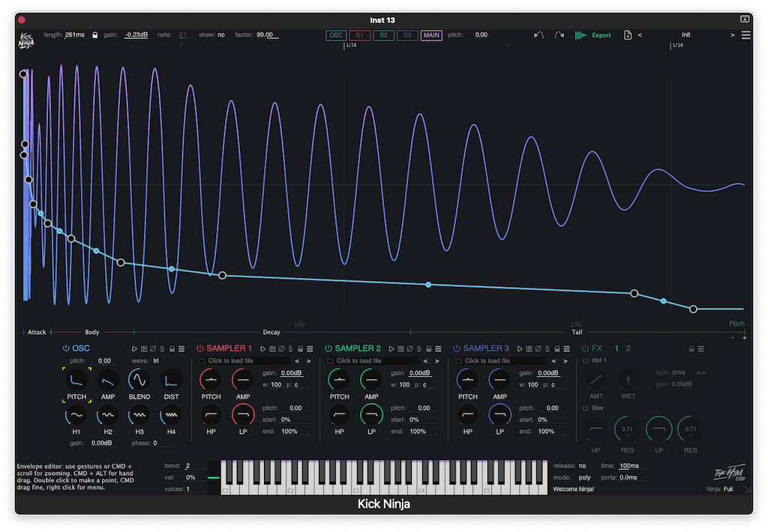This screenshot has height=532, width=768.
Task: Toggle the lock icon in the OSC header
Action: coord(172,349)
